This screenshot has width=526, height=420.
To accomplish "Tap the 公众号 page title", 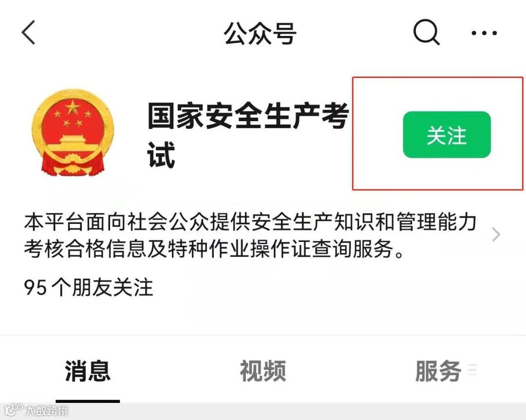I will click(260, 33).
